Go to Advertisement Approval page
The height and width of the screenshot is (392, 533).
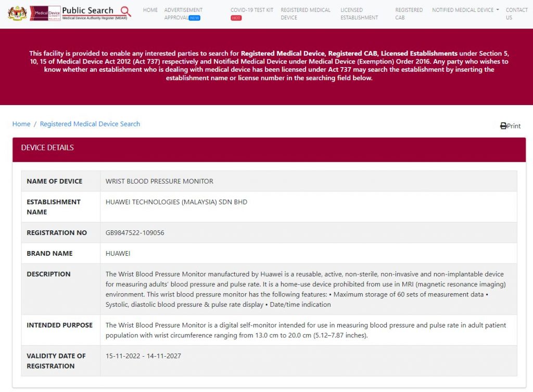click(x=183, y=10)
